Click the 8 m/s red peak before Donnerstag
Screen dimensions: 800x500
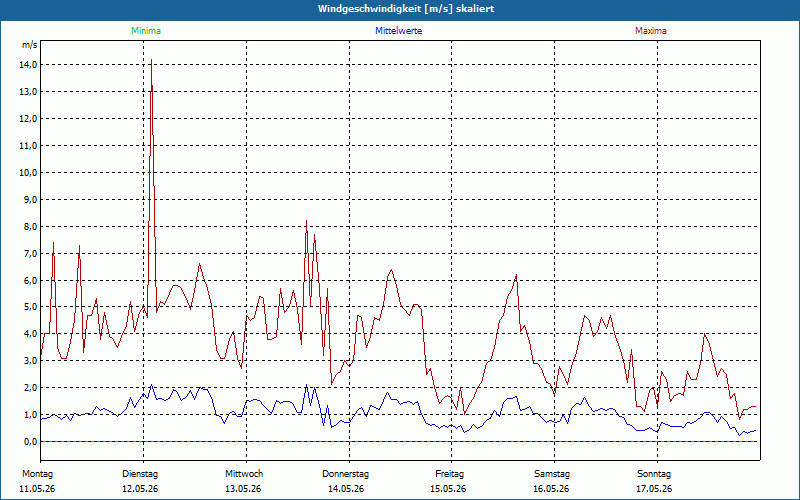[x=306, y=221]
